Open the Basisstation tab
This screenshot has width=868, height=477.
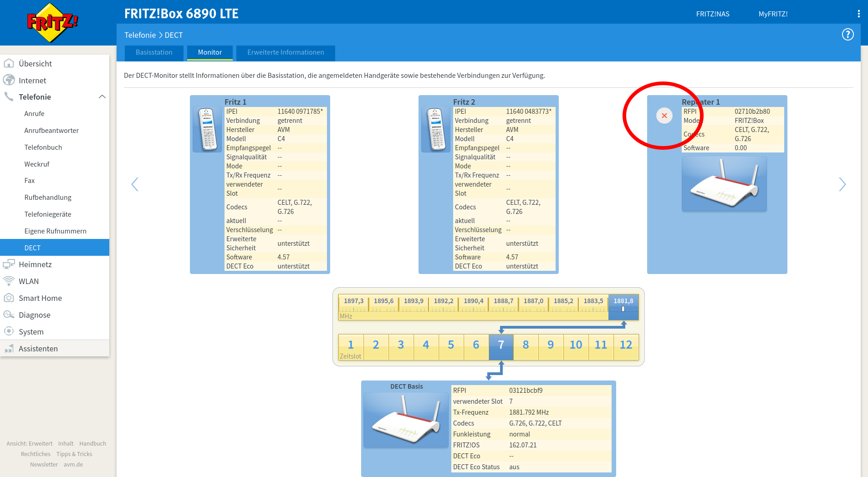coord(154,52)
